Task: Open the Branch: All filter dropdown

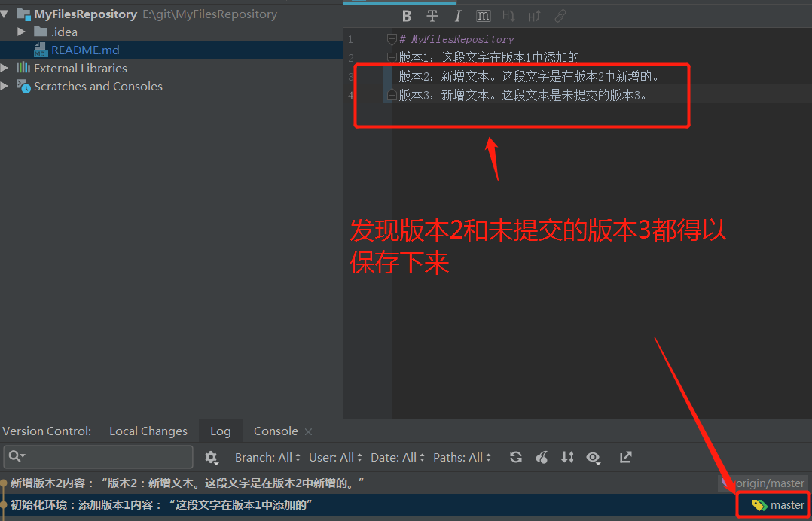Action: (x=267, y=457)
